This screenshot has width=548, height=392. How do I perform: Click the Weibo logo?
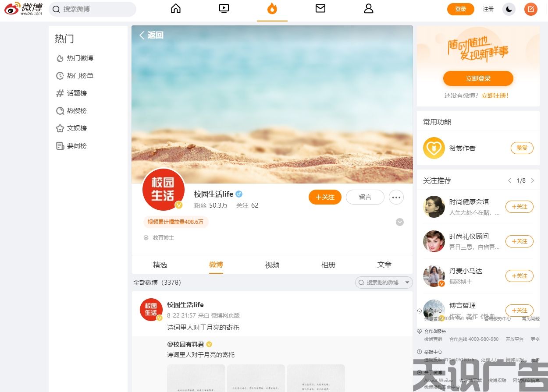(x=24, y=9)
